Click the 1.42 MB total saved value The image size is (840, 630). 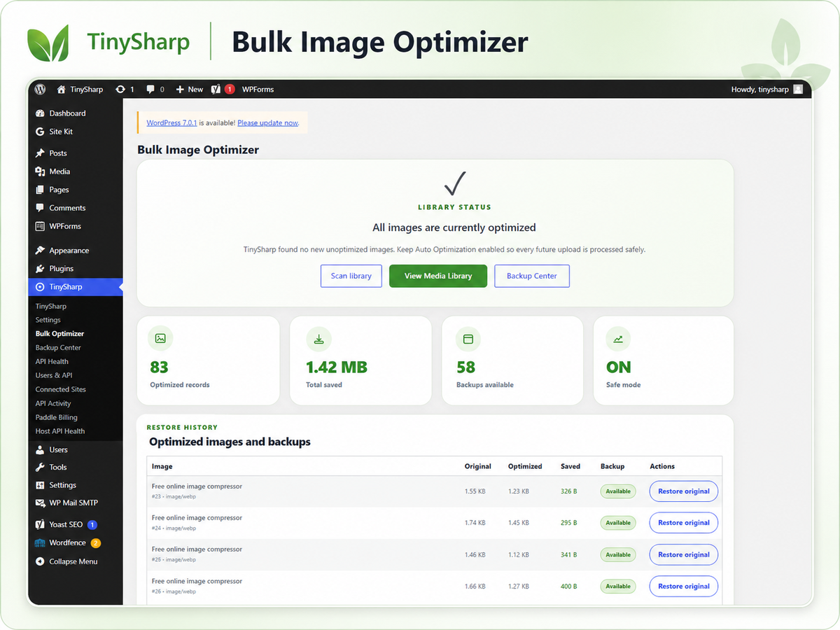[x=337, y=367]
